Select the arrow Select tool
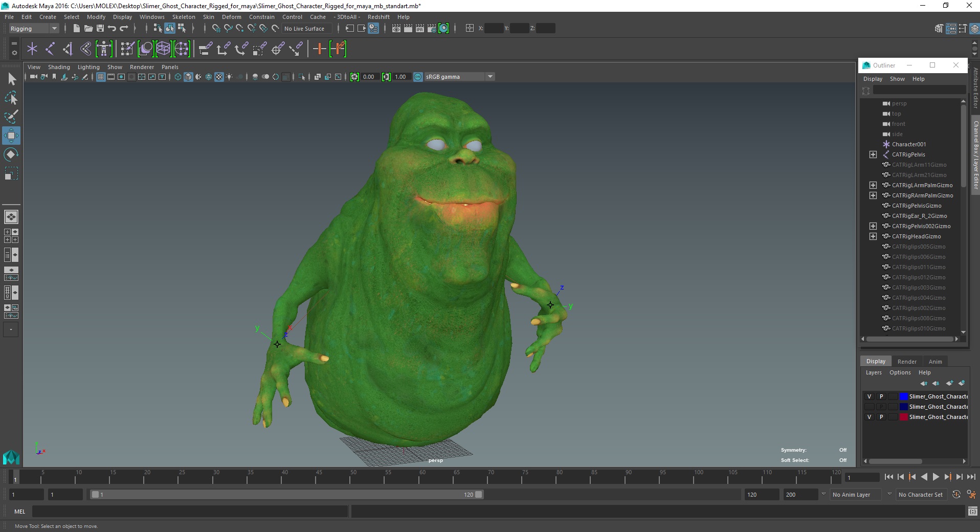The image size is (980, 532). [x=11, y=79]
